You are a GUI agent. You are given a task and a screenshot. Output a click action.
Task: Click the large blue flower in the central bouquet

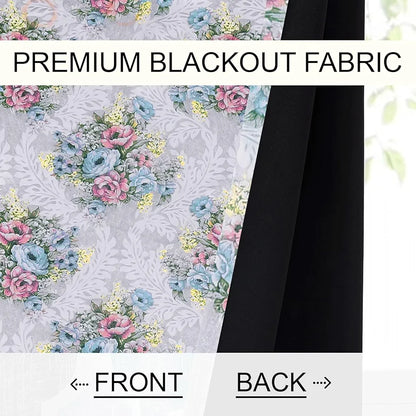pyautogui.click(x=100, y=163)
